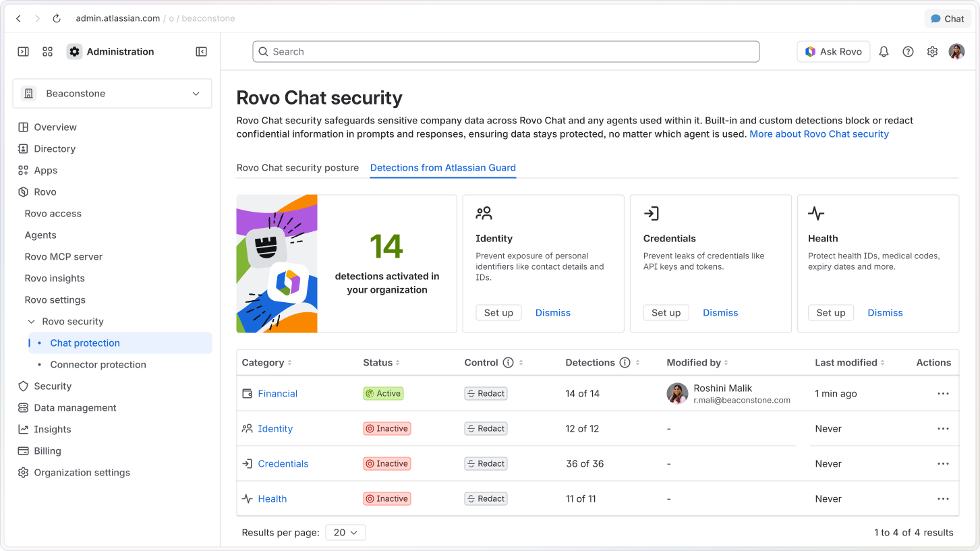Click Set up on the Identity card
This screenshot has height=551, width=980.
pyautogui.click(x=498, y=313)
